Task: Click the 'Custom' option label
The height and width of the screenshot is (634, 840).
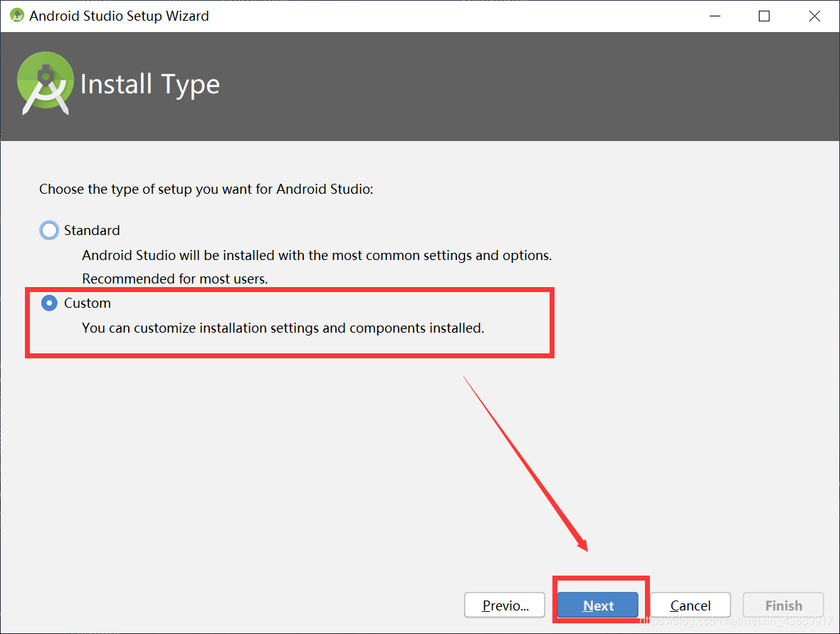Action: [x=88, y=303]
